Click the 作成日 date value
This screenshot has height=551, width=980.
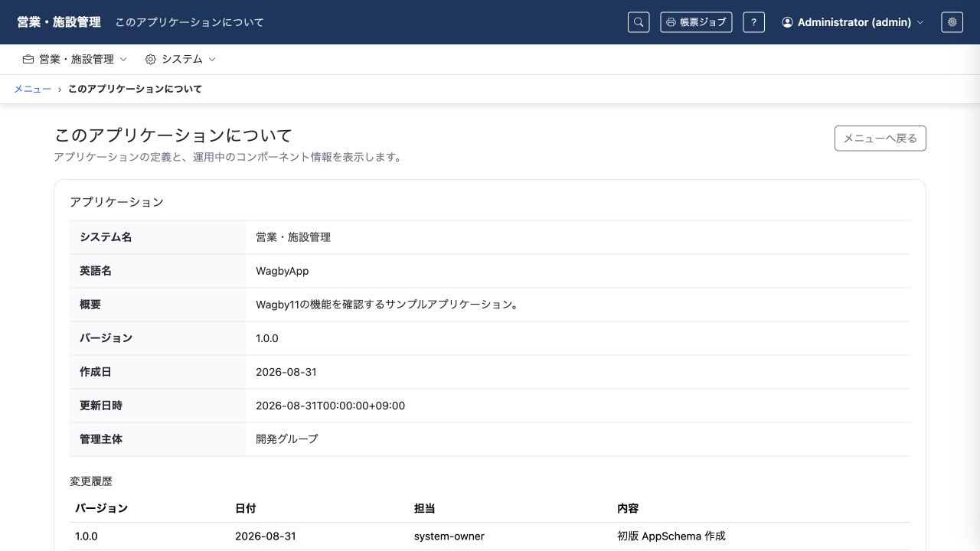pos(286,372)
